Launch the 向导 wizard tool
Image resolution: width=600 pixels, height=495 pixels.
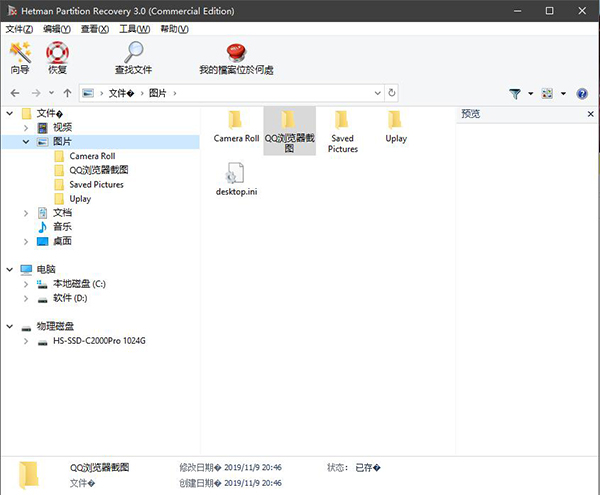click(x=20, y=58)
